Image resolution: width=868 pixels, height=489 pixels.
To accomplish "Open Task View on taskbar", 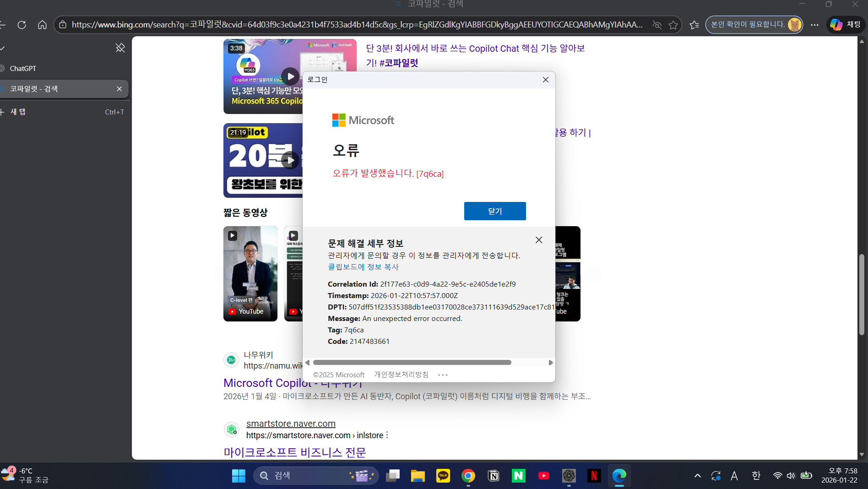I will [x=393, y=476].
